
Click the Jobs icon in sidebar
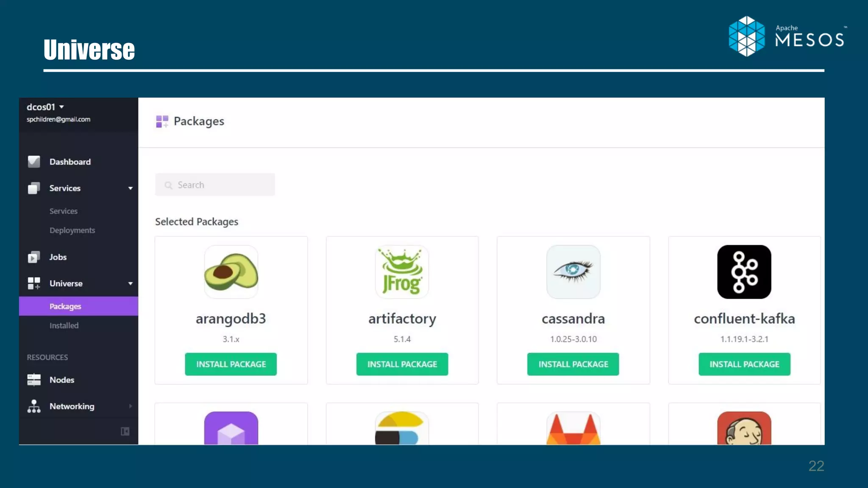click(x=34, y=257)
